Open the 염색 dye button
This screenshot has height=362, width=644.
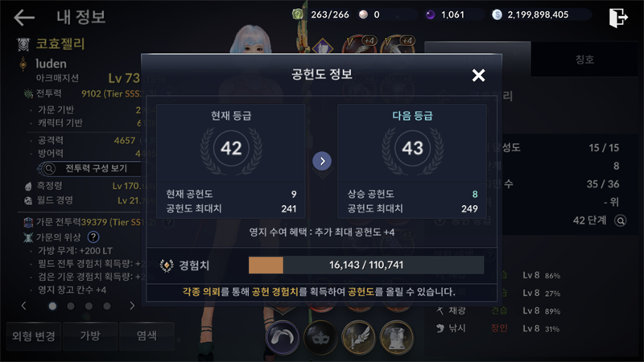[147, 336]
